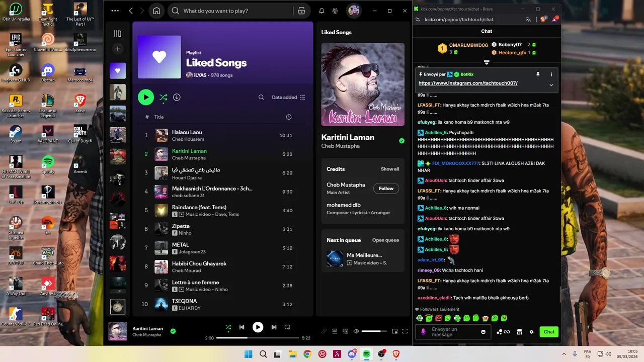Open Spotify Home via the house icon
The image size is (644, 362).
pyautogui.click(x=156, y=11)
